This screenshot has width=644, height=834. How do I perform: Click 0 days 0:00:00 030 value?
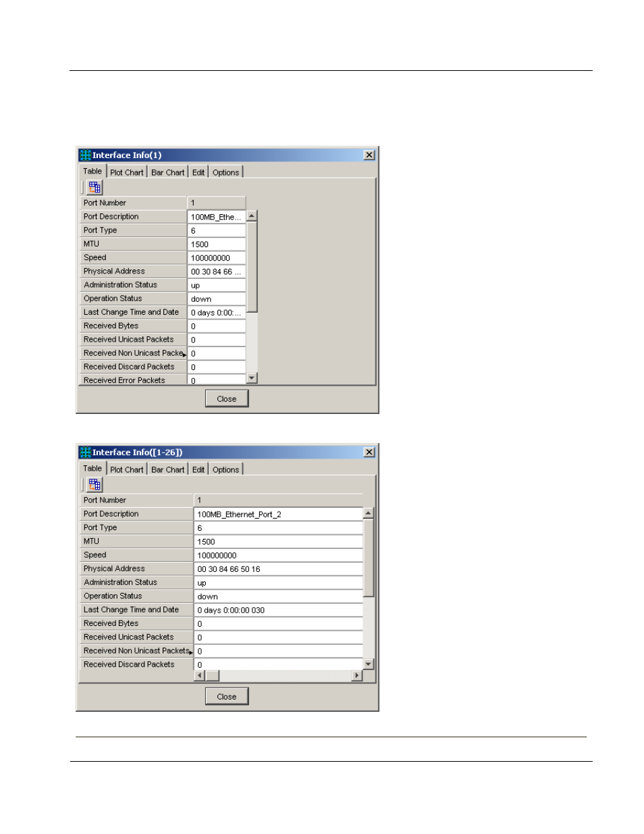[x=278, y=610]
